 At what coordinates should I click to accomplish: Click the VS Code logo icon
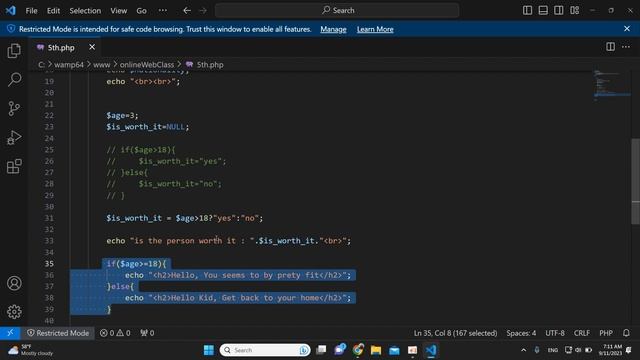pyautogui.click(x=11, y=10)
